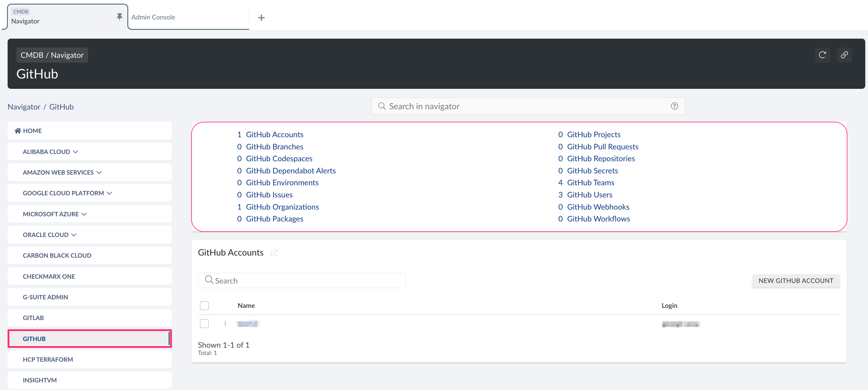Open GitHub Accounts via the external link icon
The image size is (868, 390).
pyautogui.click(x=275, y=253)
